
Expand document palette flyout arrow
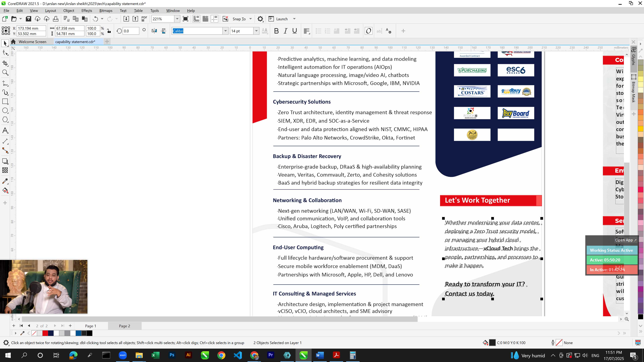tap(15, 333)
